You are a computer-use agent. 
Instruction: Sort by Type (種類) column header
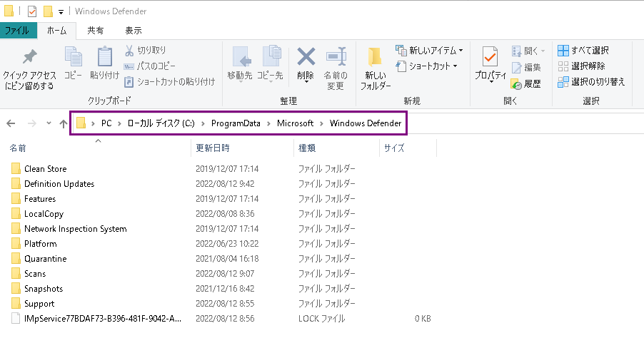(x=307, y=148)
